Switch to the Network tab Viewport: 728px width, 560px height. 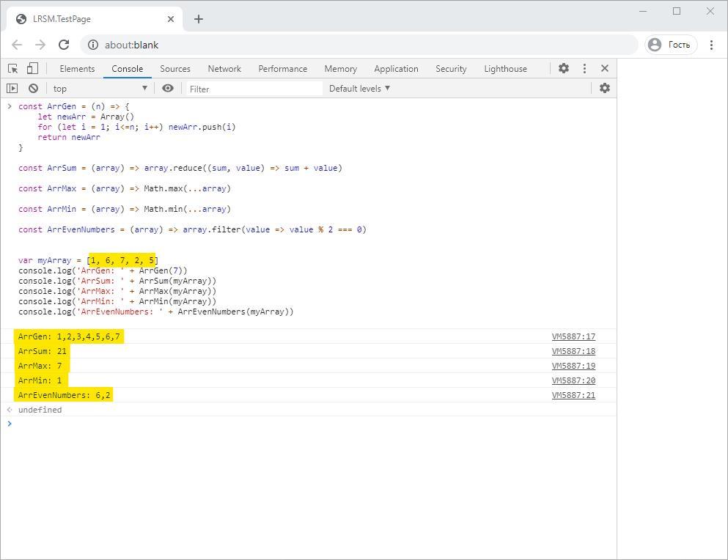pos(224,69)
